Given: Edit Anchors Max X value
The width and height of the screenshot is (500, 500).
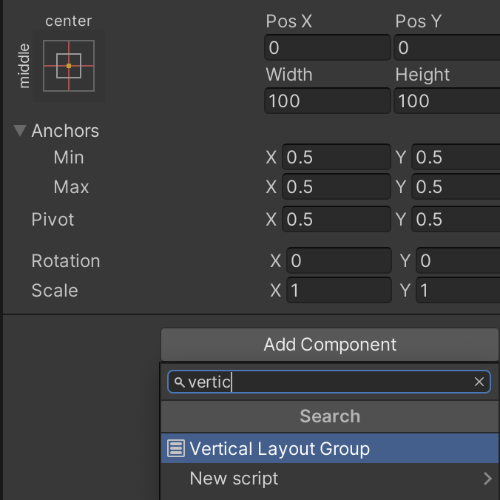Looking at the screenshot, I should coord(336,187).
